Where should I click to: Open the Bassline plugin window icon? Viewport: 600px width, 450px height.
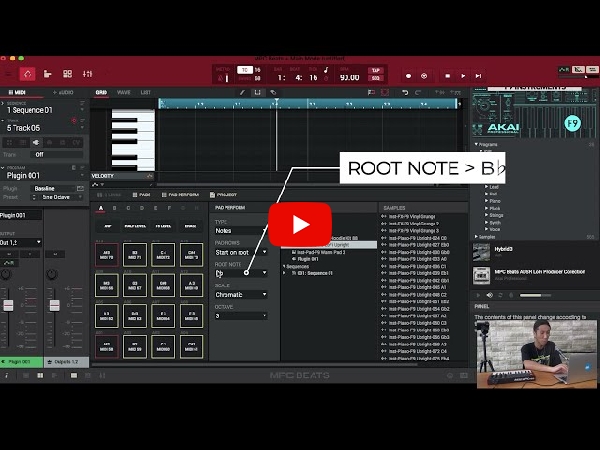tap(80, 189)
